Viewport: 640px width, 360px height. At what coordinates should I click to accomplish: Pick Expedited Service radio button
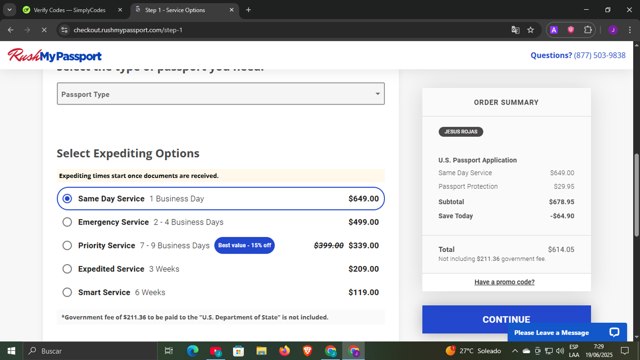67,269
